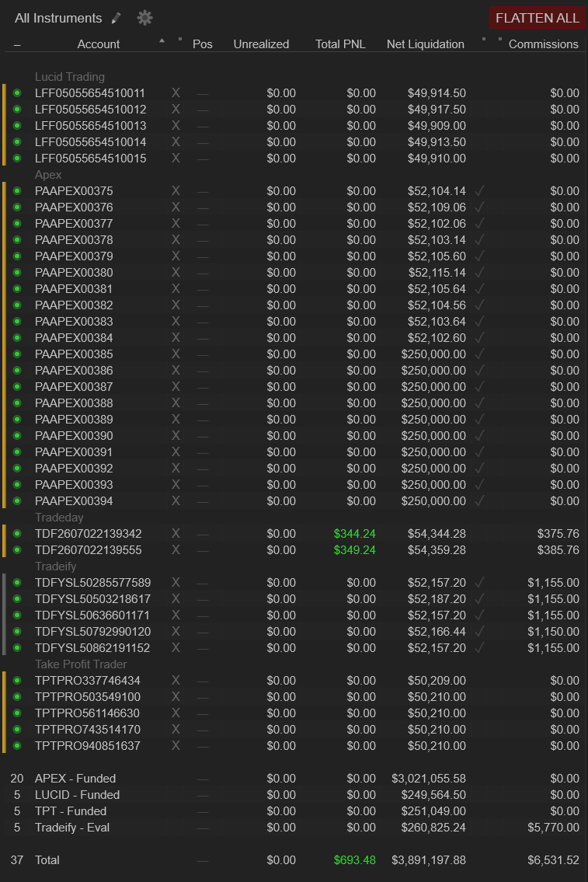Click the X icon for PAAPEX00382
The height and width of the screenshot is (882, 588).
(176, 305)
